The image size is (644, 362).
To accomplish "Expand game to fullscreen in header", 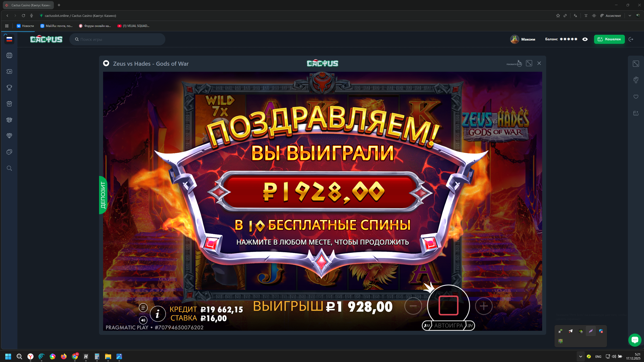I will [x=529, y=63].
